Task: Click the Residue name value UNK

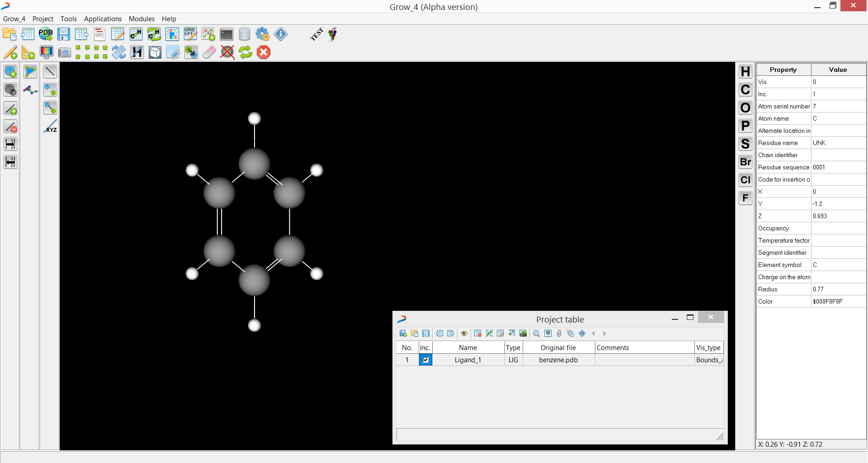Action: 839,143
